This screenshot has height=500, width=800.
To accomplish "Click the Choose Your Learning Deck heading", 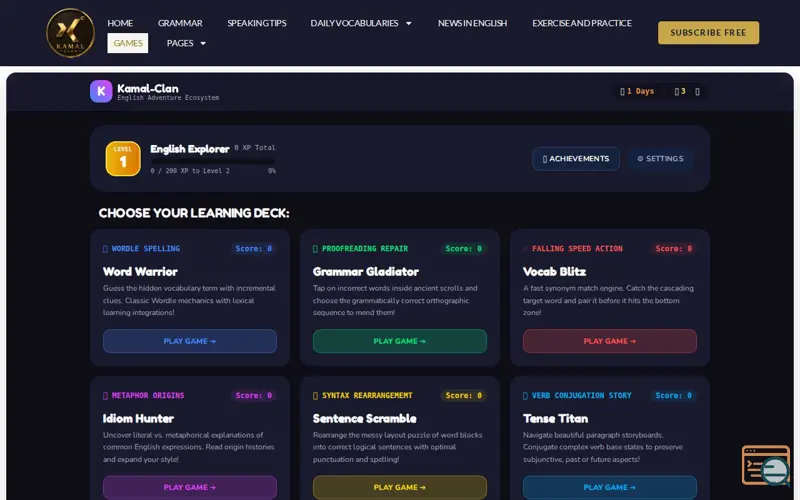I will 194,213.
